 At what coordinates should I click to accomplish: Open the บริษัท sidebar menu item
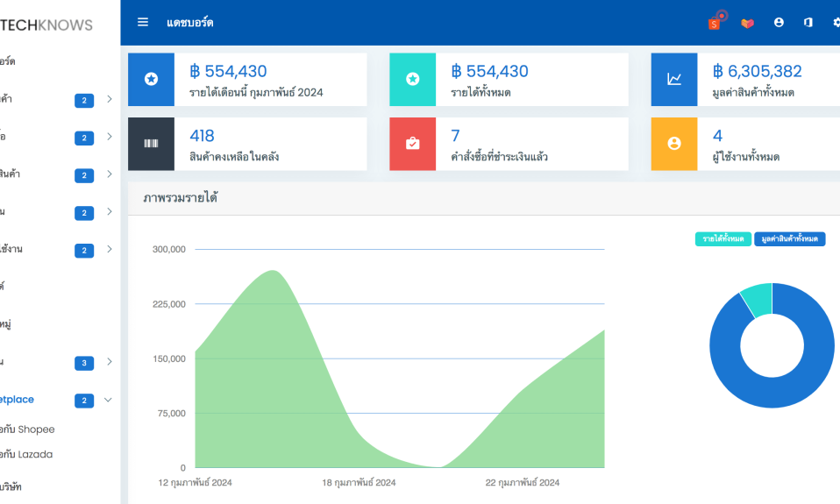[11, 486]
